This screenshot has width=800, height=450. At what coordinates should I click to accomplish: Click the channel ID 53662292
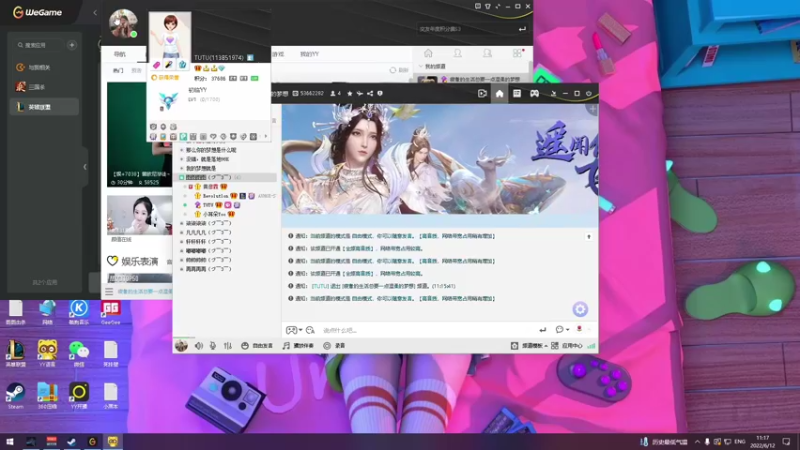[309, 93]
